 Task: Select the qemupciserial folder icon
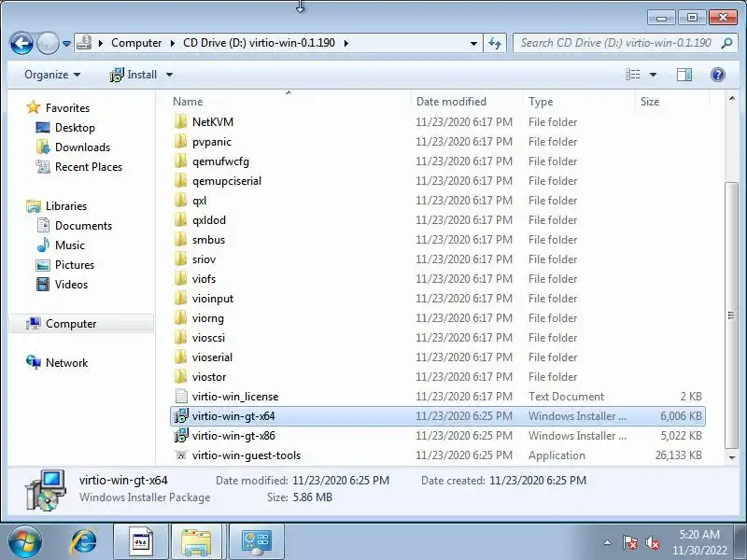[x=180, y=180]
